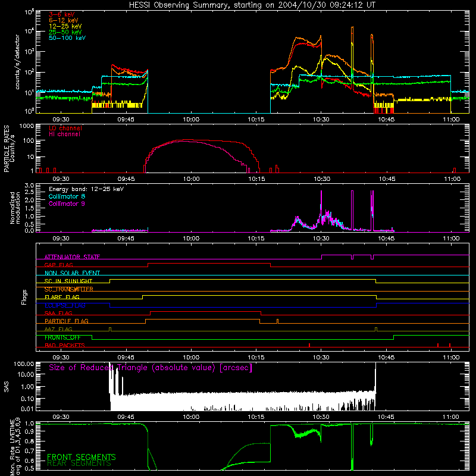Click 'Size of Reduced Triangle' magenta heading

(x=151, y=368)
